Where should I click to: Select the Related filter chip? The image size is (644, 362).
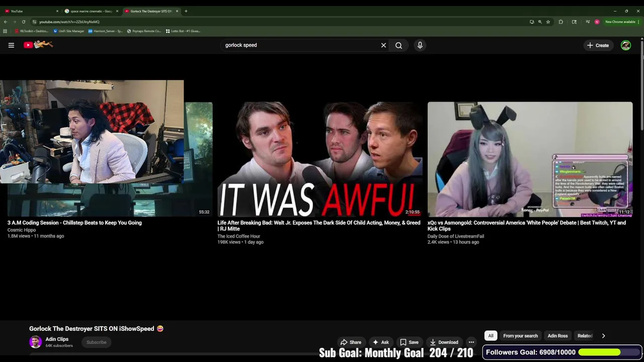point(585,336)
